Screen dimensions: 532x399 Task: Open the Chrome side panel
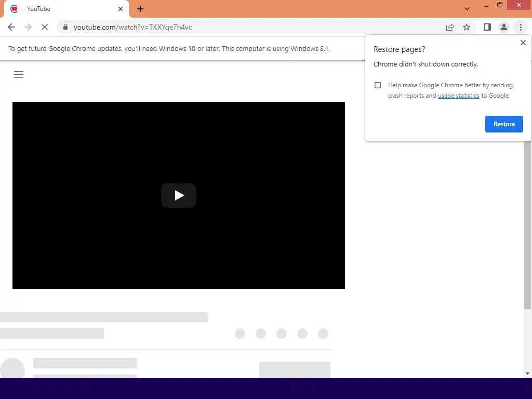(x=487, y=27)
